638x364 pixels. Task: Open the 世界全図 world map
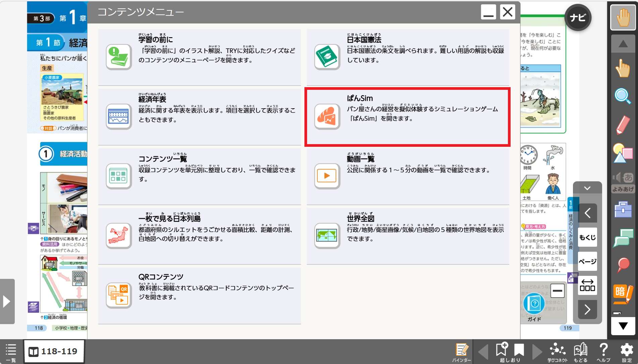tap(407, 236)
